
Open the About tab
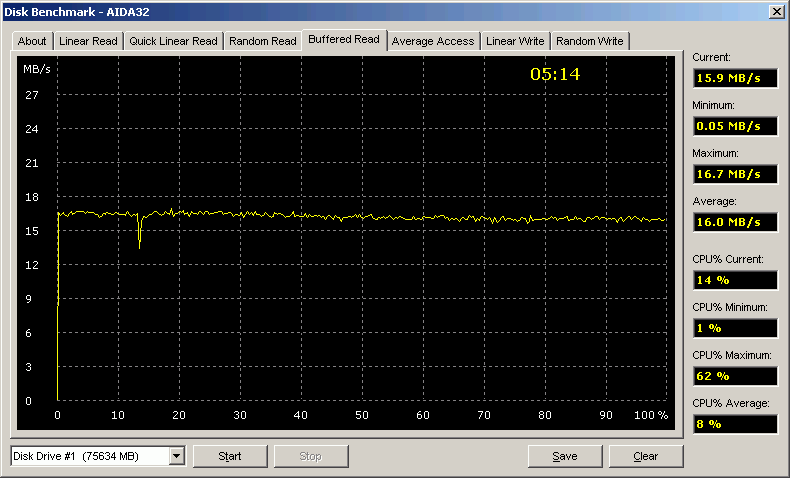pos(32,41)
